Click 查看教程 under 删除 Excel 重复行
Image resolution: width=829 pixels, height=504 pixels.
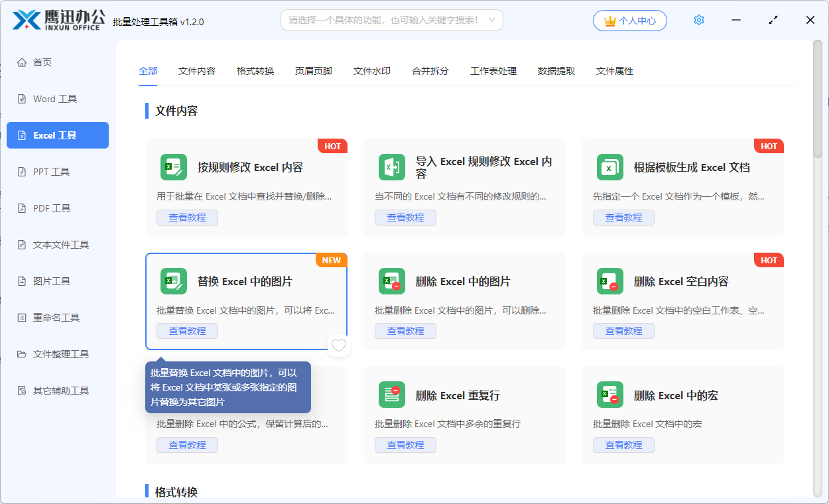(x=405, y=444)
